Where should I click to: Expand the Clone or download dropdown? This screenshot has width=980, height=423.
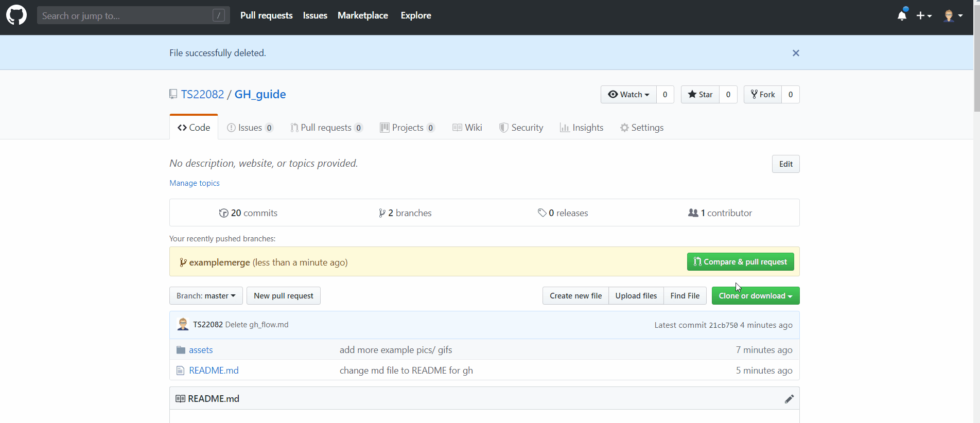[x=756, y=295]
